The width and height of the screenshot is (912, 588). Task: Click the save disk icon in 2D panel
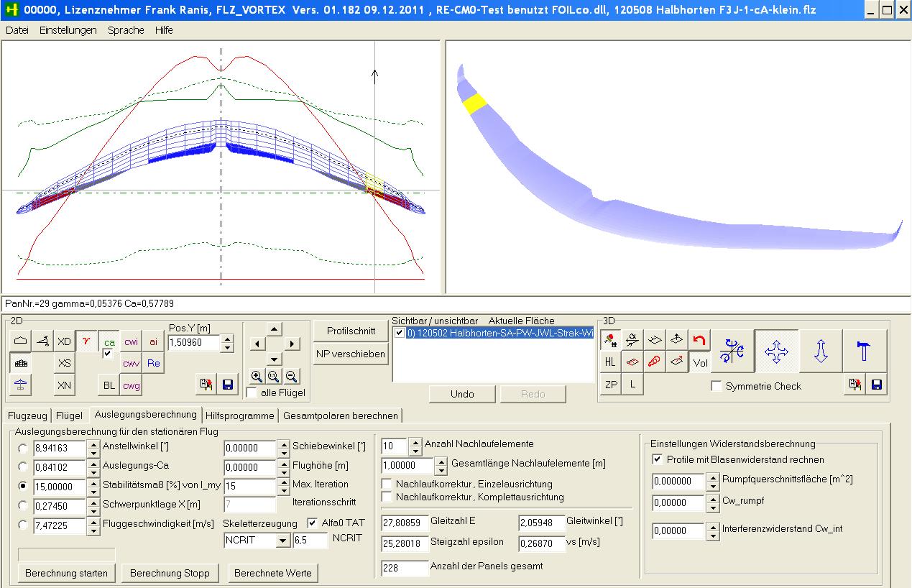[228, 385]
